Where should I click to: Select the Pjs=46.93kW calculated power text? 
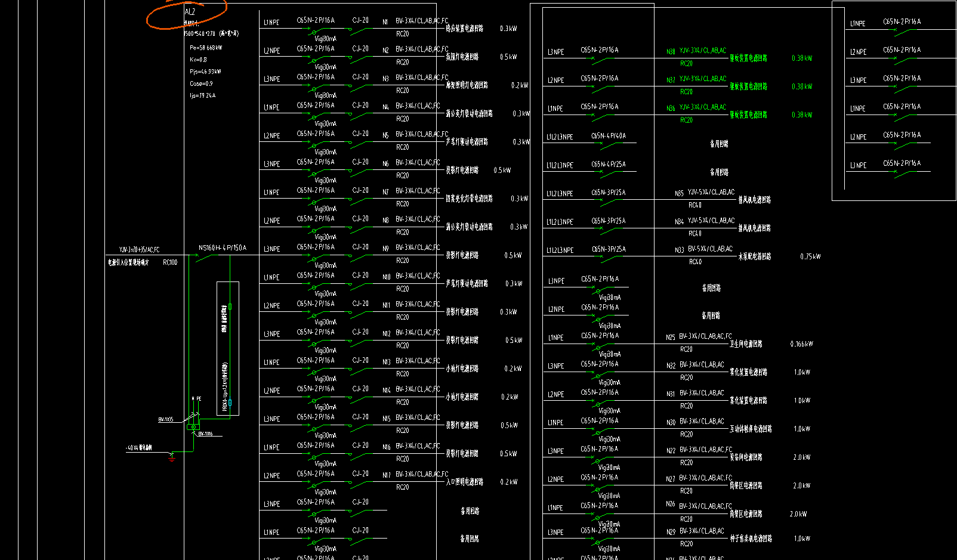pos(205,72)
